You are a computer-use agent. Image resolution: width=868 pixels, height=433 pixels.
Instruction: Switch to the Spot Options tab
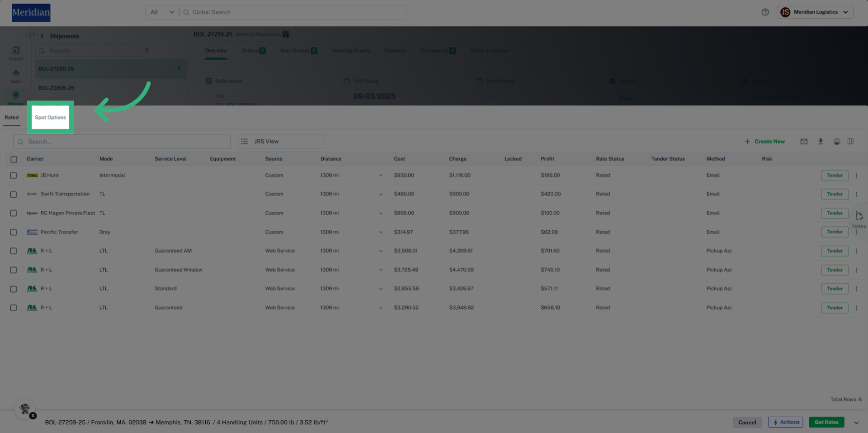(x=50, y=118)
